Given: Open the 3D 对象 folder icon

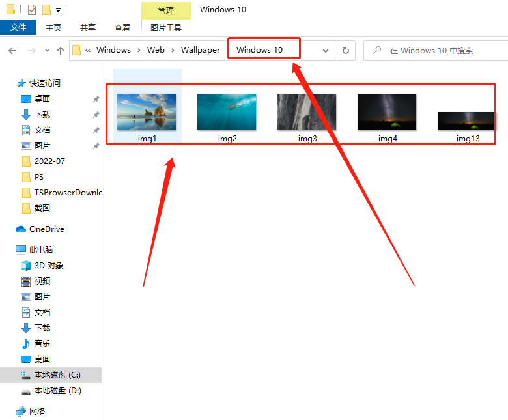Looking at the screenshot, I should (x=26, y=266).
